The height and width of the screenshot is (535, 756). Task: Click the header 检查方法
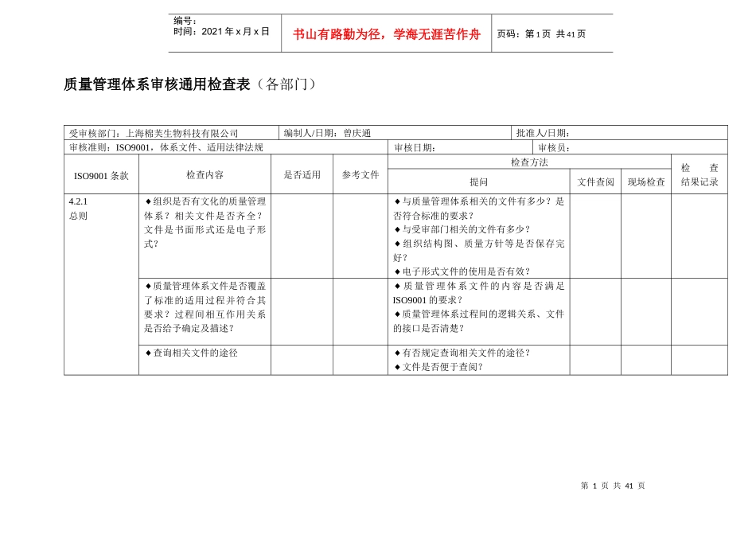click(x=529, y=162)
